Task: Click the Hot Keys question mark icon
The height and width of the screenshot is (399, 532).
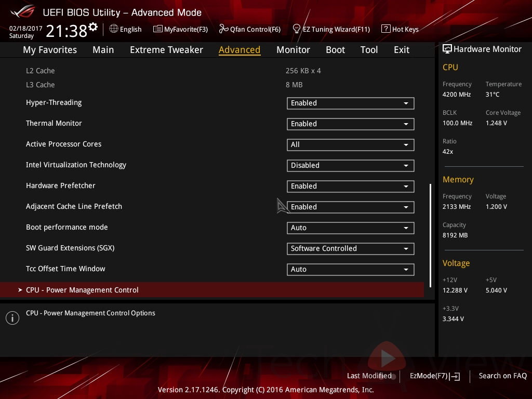Action: click(x=386, y=29)
